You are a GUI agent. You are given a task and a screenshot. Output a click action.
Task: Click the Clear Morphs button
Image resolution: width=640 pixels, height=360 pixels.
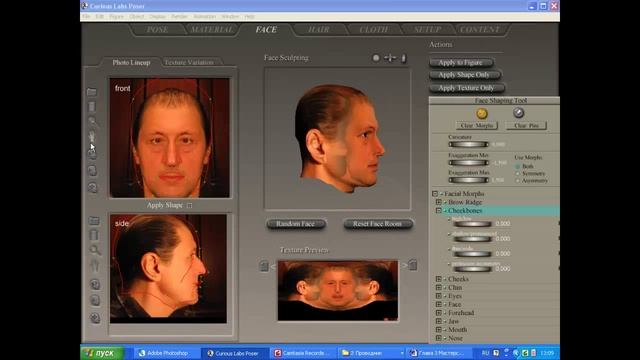476,126
